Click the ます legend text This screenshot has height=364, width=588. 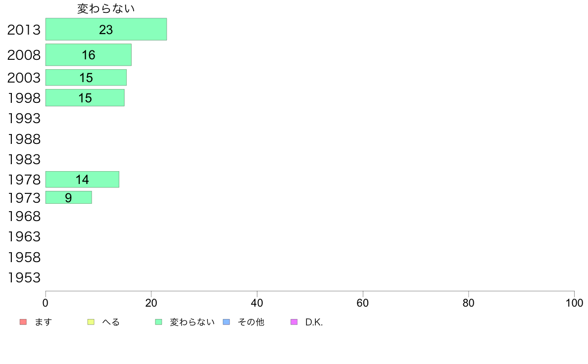click(x=43, y=322)
